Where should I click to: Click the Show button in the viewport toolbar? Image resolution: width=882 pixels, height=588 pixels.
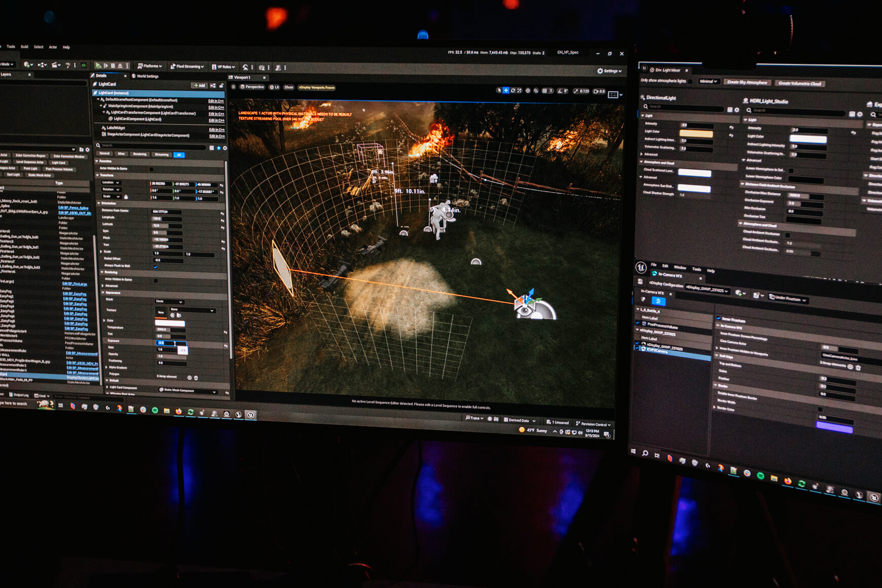[x=288, y=87]
